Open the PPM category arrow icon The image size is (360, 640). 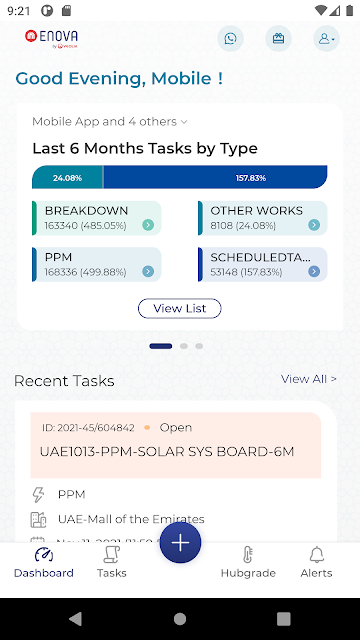pyautogui.click(x=148, y=271)
